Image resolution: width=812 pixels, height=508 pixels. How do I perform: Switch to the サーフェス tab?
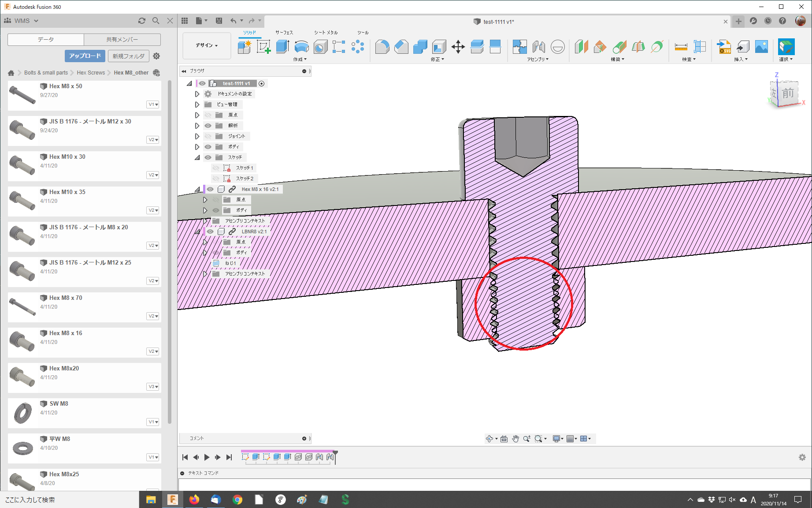[284, 33]
